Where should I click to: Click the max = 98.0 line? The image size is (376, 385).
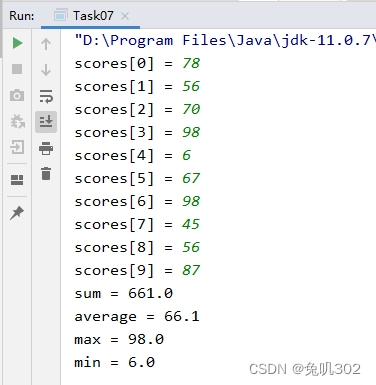click(119, 339)
